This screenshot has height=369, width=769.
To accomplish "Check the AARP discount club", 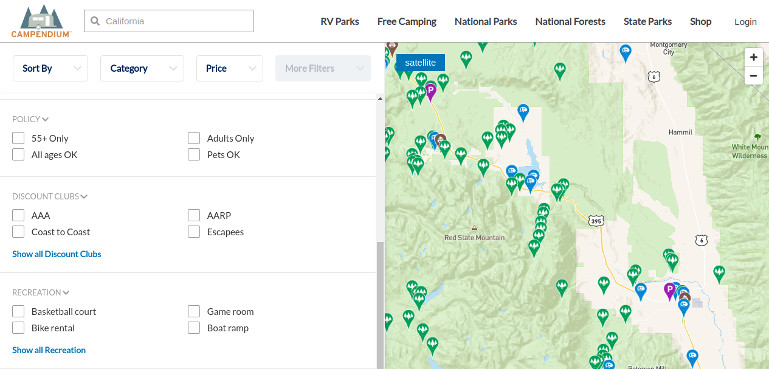I will [194, 215].
